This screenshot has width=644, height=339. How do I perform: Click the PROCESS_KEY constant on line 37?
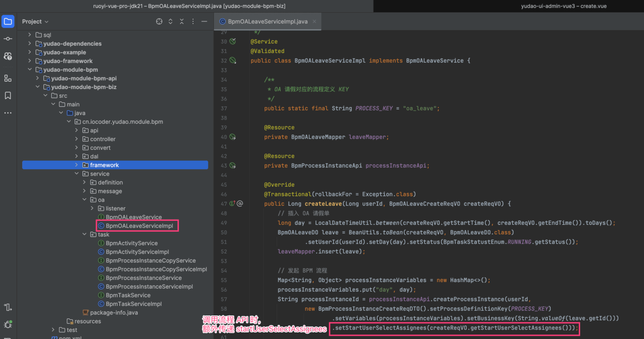[x=374, y=109]
